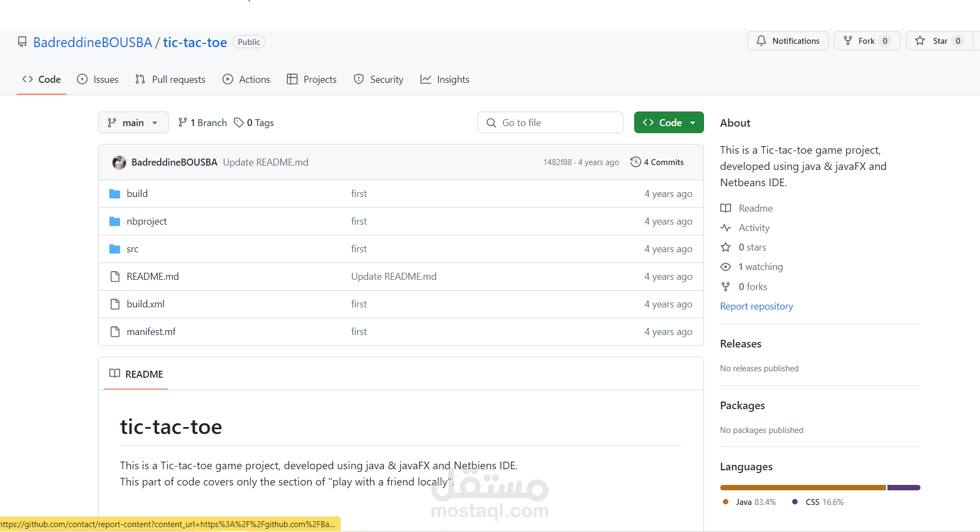Viewport: 980px width, 532px height.
Task: Click the star icon beside 0 stars
Action: tap(726, 247)
